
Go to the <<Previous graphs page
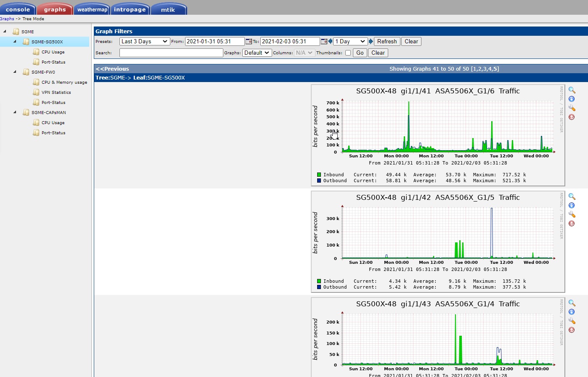112,69
